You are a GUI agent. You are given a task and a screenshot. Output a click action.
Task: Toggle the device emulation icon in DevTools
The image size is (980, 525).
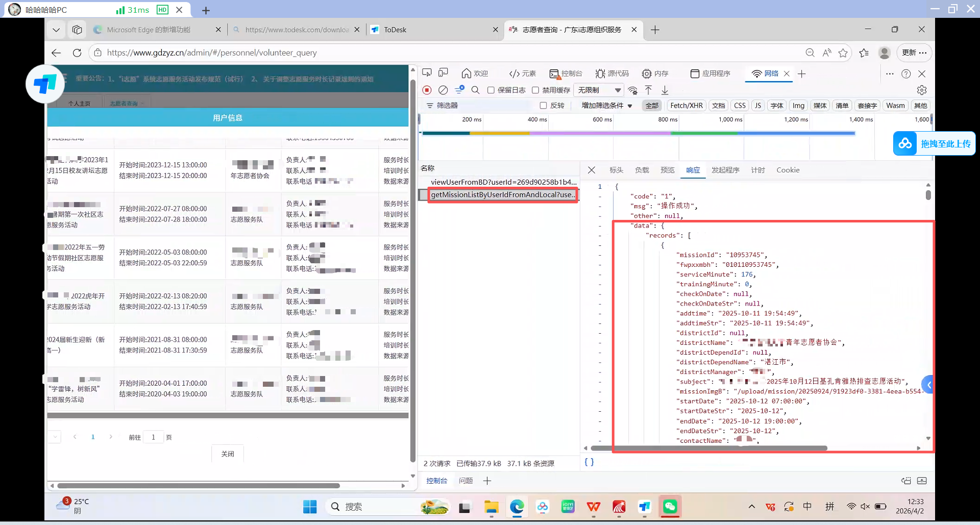coord(443,73)
